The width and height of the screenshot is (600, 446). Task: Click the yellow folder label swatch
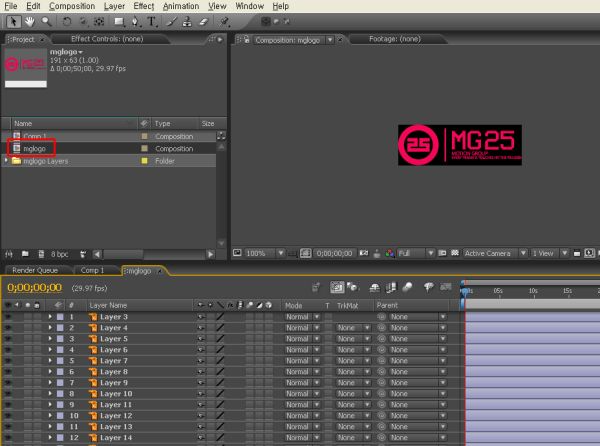pyautogui.click(x=144, y=161)
